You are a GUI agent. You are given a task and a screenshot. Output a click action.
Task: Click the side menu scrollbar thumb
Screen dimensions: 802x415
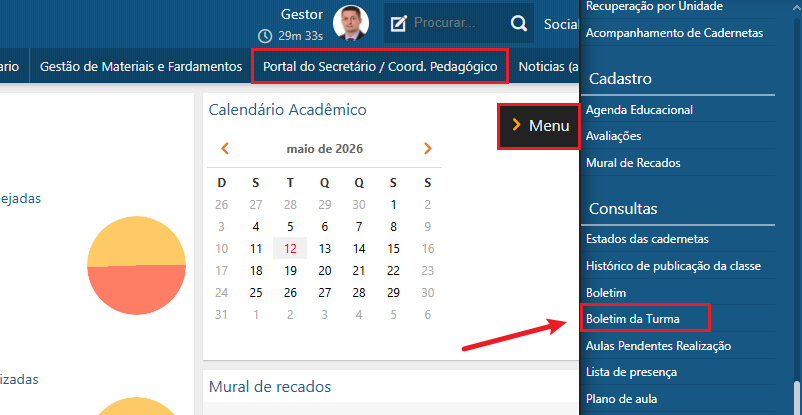pos(797,398)
